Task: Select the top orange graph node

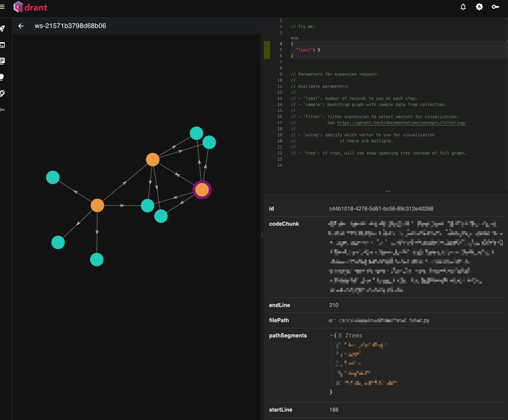Action: pos(153,160)
